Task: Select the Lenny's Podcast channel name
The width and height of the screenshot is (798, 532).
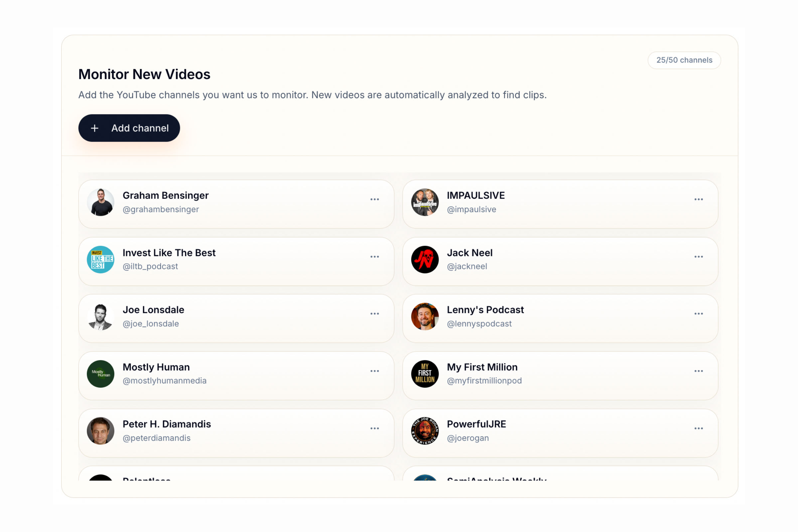Action: [x=485, y=310]
